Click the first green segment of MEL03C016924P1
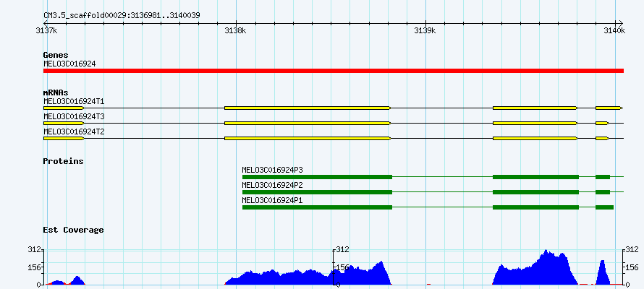This screenshot has width=644, height=289. pyautogui.click(x=317, y=207)
